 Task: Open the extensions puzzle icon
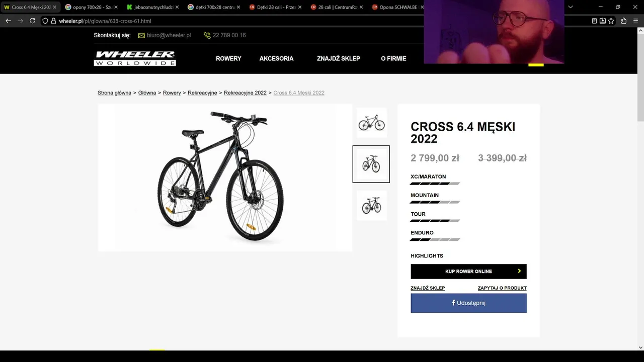click(x=624, y=21)
